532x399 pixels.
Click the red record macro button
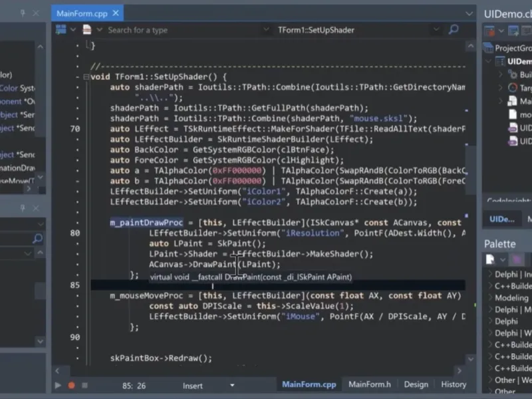(x=71, y=386)
